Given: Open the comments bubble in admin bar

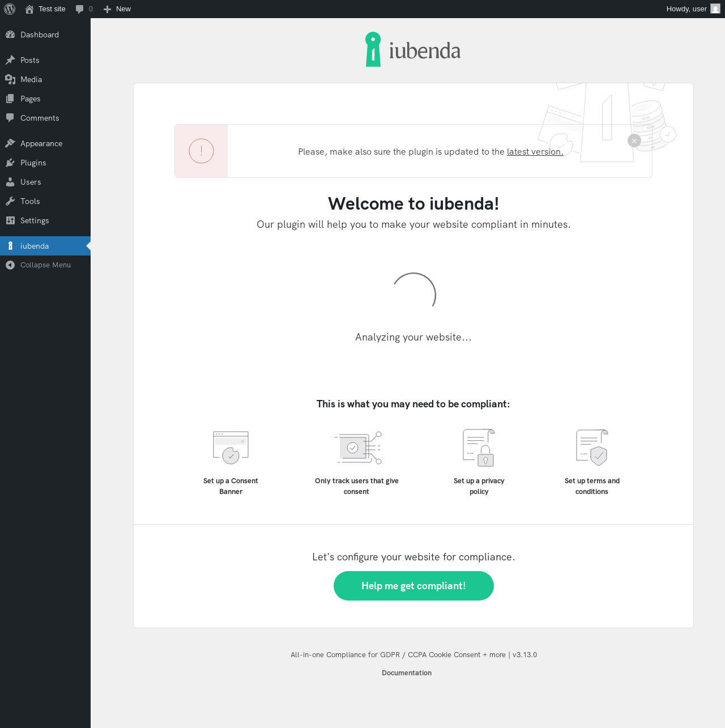Looking at the screenshot, I should (x=80, y=9).
